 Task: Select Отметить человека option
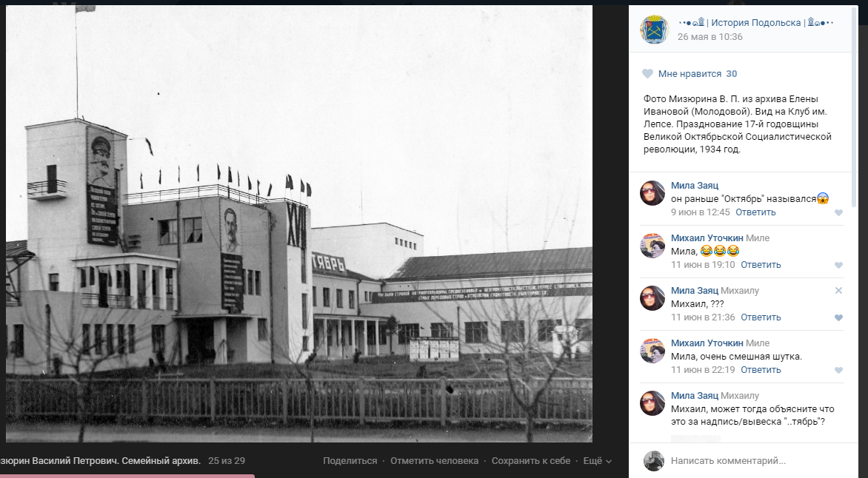(x=434, y=461)
